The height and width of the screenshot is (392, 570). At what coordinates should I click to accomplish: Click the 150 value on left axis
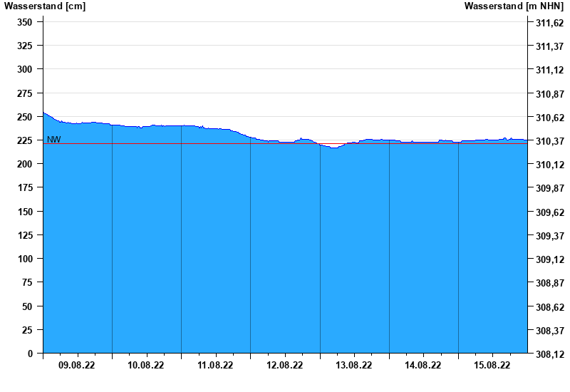tap(25, 212)
